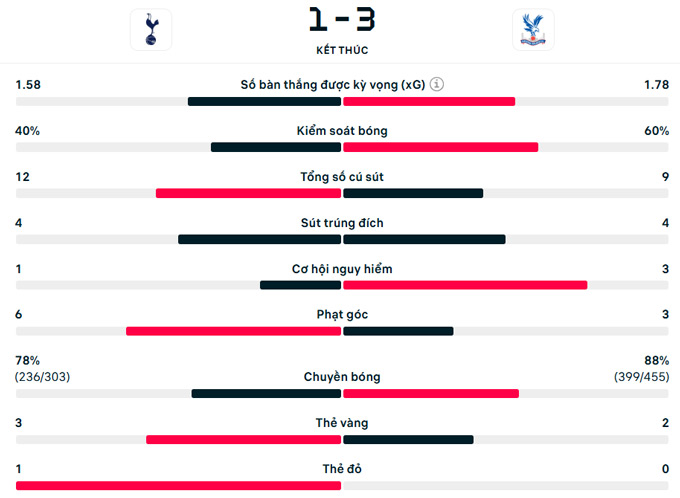680x498 pixels.
Task: Click the red corner-kick bar for Tottenham
Action: [233, 331]
